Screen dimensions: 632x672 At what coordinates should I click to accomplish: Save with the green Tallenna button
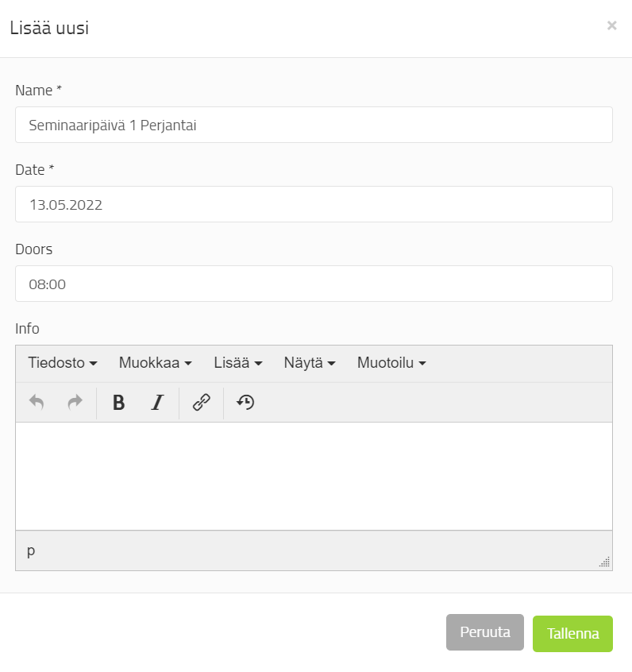coord(572,634)
